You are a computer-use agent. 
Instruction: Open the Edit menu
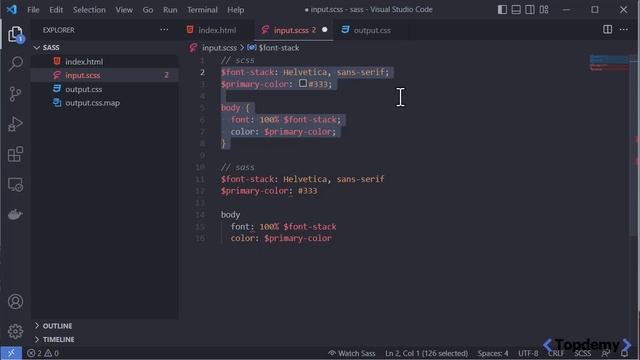click(56, 10)
